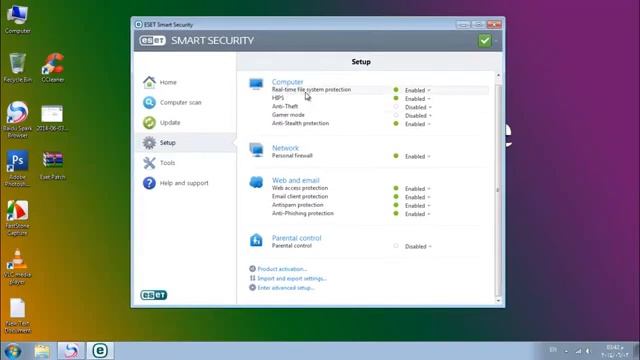Open the Disabled dropdown for Gamer mode

coord(418,116)
